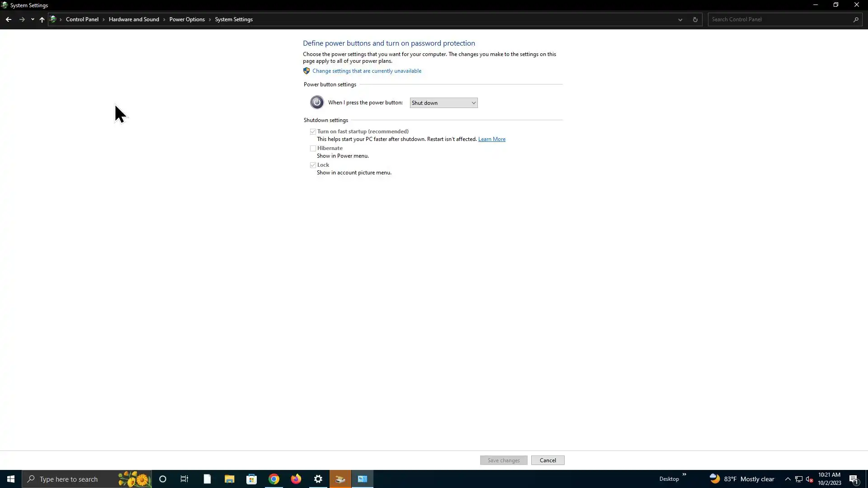Expand the address bar history dropdown
This screenshot has height=488, width=868.
(680, 19)
